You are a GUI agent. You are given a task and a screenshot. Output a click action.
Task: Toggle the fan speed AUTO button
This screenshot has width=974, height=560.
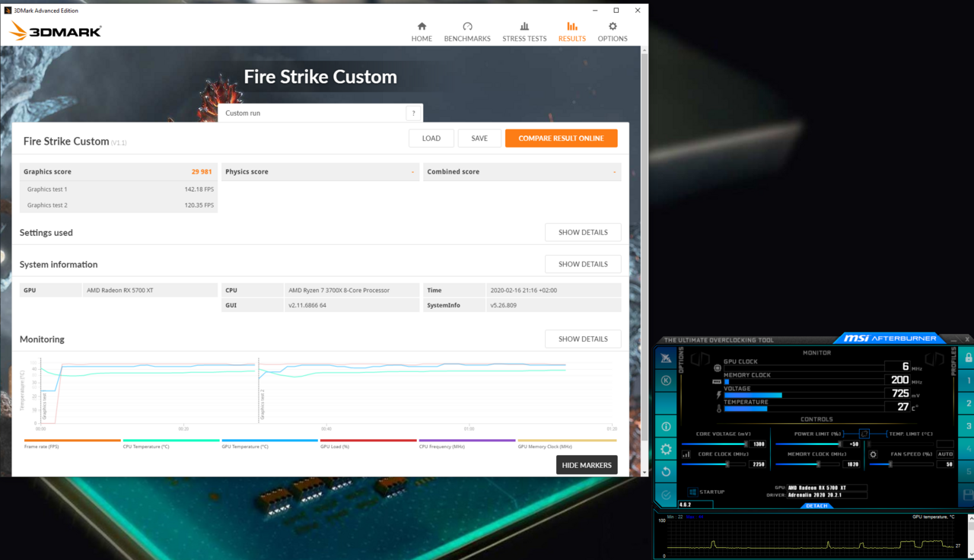[945, 454]
